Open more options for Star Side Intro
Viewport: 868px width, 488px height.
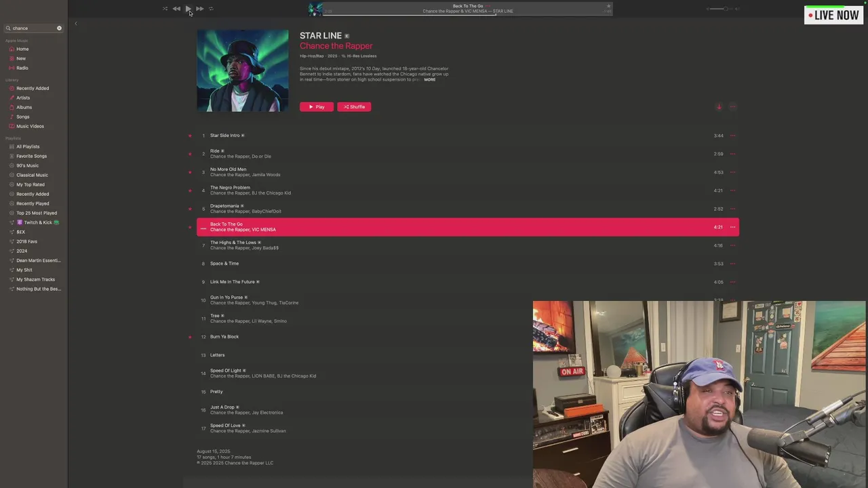click(x=732, y=136)
